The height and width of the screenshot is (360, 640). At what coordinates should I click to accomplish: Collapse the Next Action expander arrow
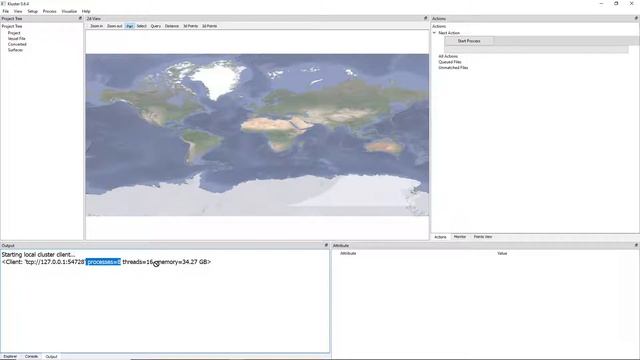[x=434, y=33]
